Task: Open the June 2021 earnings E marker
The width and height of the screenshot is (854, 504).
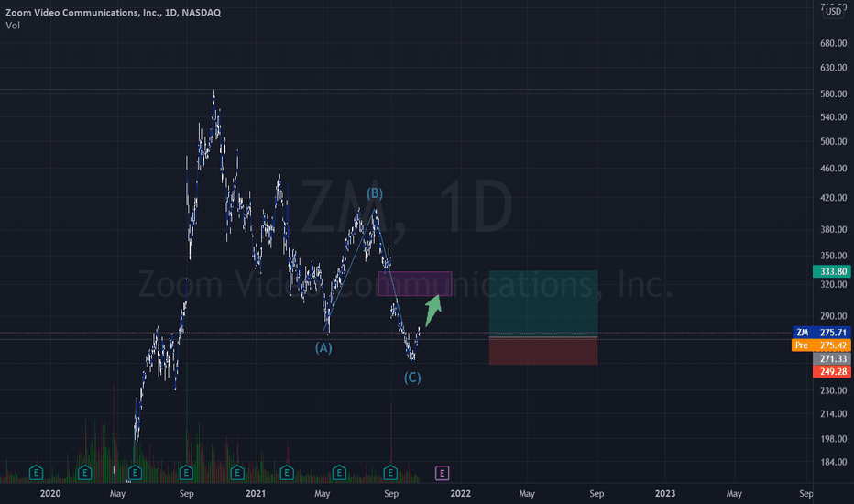Action: click(339, 473)
